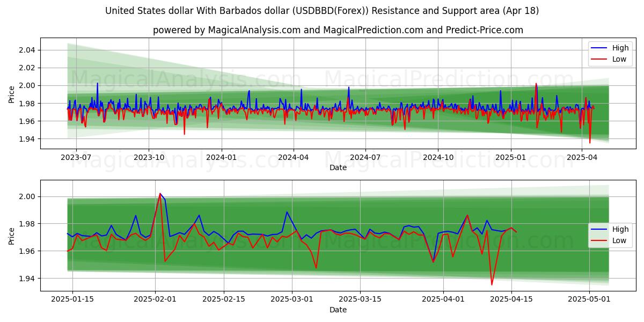Click the 2.02 price tick label
The height and width of the screenshot is (322, 644).
point(27,68)
